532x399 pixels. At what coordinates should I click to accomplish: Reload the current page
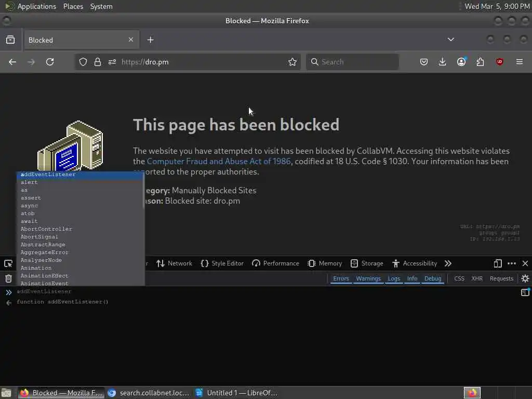coord(50,62)
